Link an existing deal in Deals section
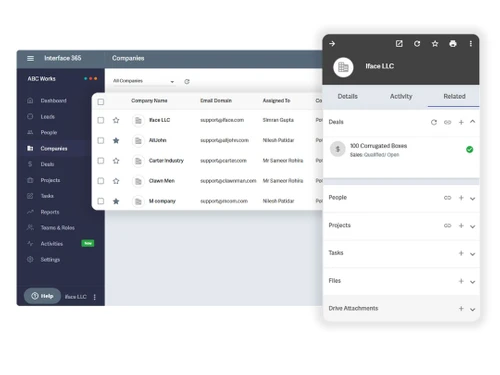500x375 pixels. 447,122
